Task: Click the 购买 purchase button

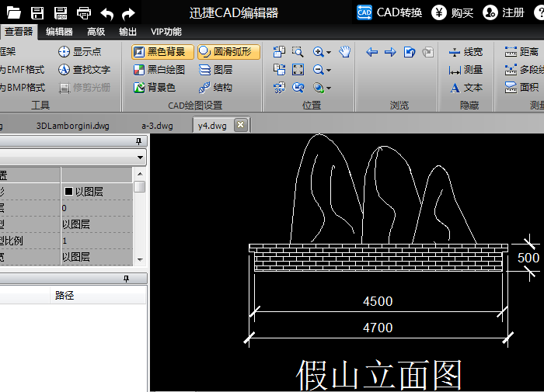Action: tap(452, 13)
